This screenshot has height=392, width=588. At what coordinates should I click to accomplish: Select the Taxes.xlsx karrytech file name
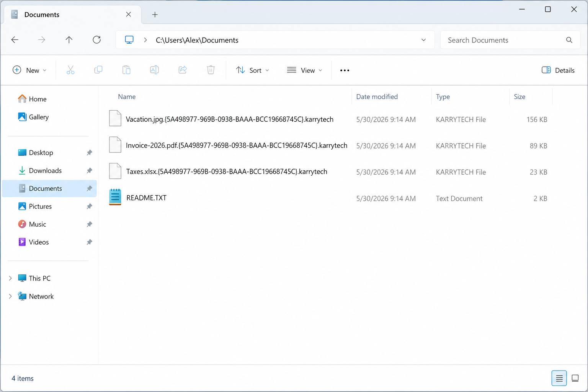click(227, 171)
